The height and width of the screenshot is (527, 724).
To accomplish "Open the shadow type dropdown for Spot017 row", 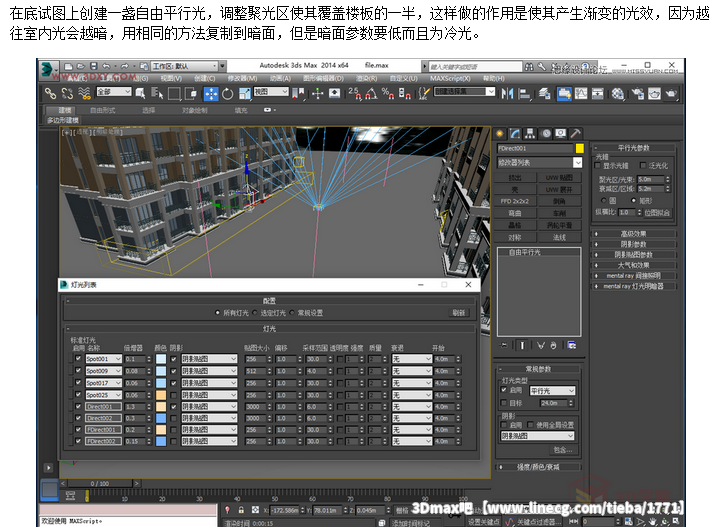I will [209, 383].
